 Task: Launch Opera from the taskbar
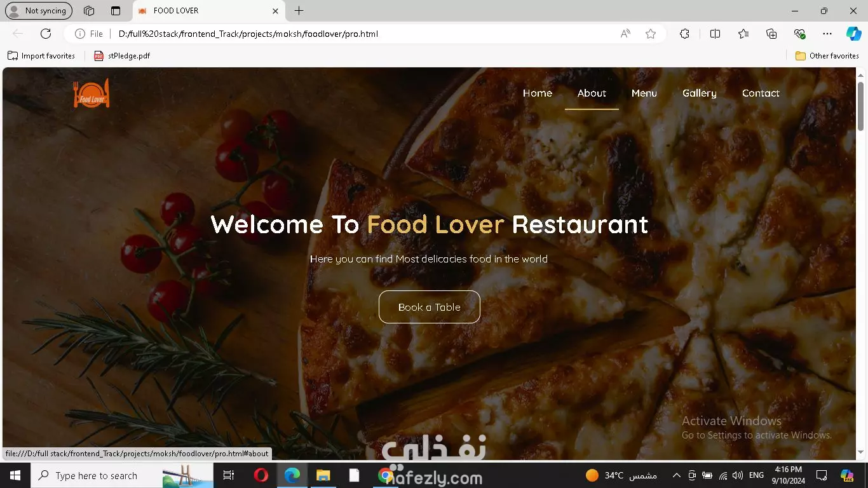coord(261,475)
